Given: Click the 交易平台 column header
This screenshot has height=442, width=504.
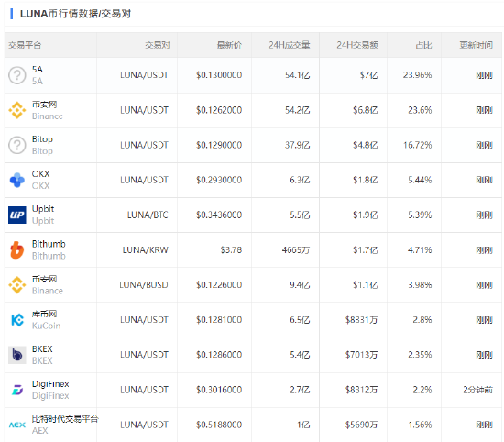Looking at the screenshot, I should click(x=25, y=45).
